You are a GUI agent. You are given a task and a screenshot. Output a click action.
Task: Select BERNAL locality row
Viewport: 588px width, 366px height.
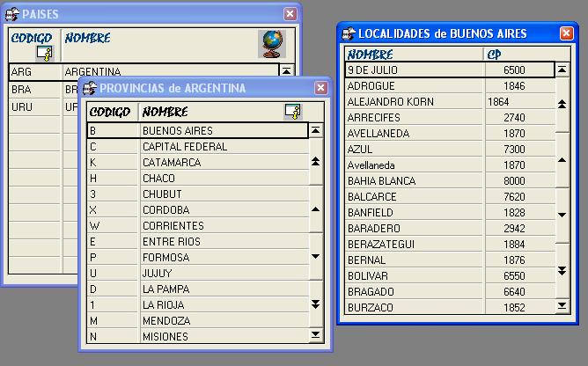click(450, 260)
